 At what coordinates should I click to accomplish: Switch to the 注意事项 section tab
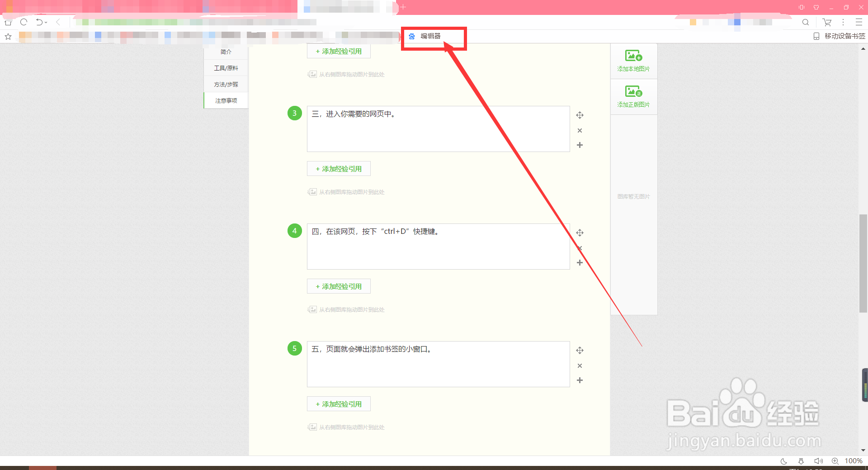click(x=226, y=100)
